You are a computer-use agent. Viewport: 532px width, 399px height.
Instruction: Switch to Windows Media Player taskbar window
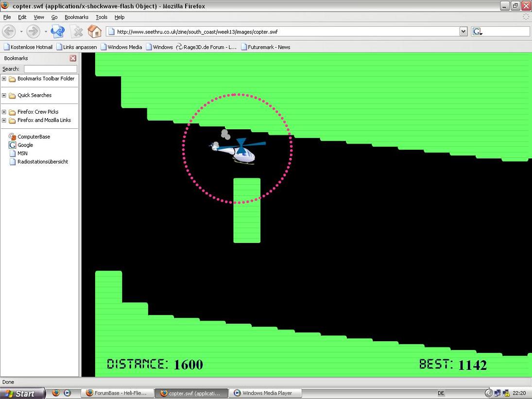265,393
